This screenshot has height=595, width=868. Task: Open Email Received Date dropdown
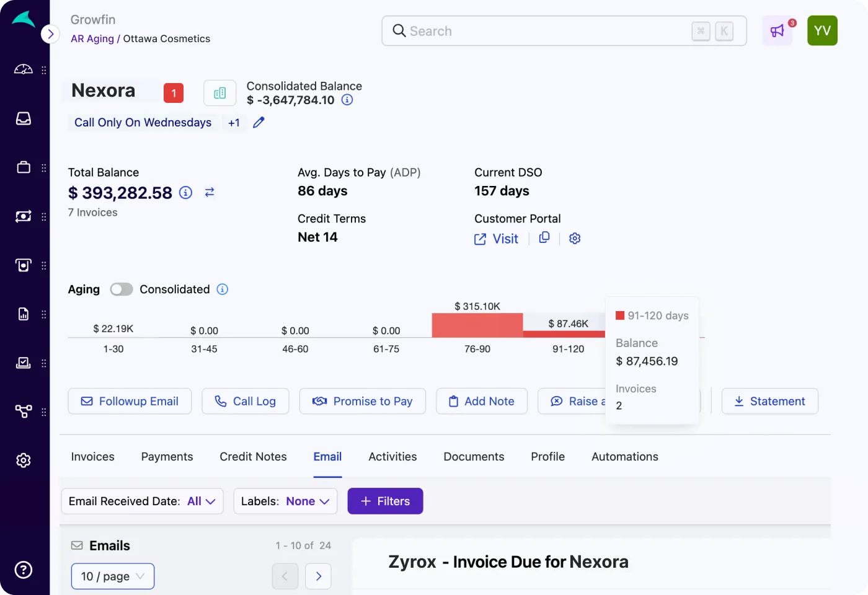tap(143, 501)
